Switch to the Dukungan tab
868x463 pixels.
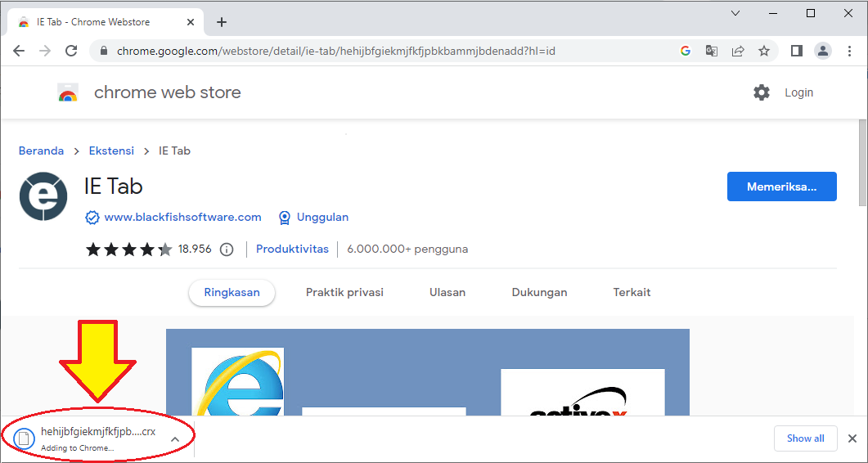click(540, 292)
